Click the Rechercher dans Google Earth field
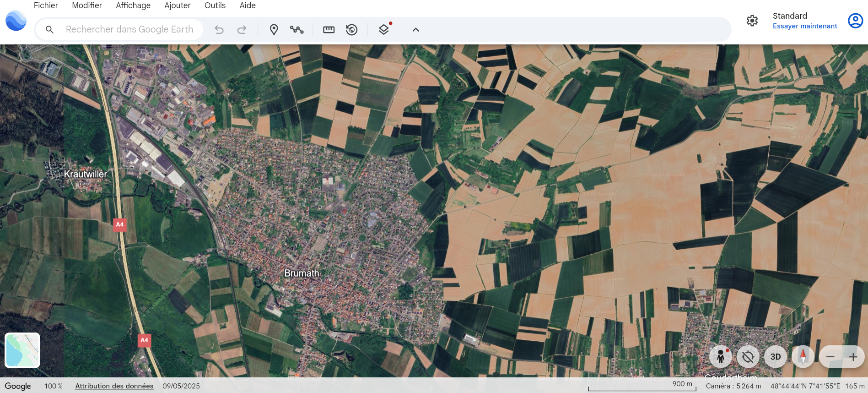Viewport: 868px width, 393px height. [x=129, y=30]
